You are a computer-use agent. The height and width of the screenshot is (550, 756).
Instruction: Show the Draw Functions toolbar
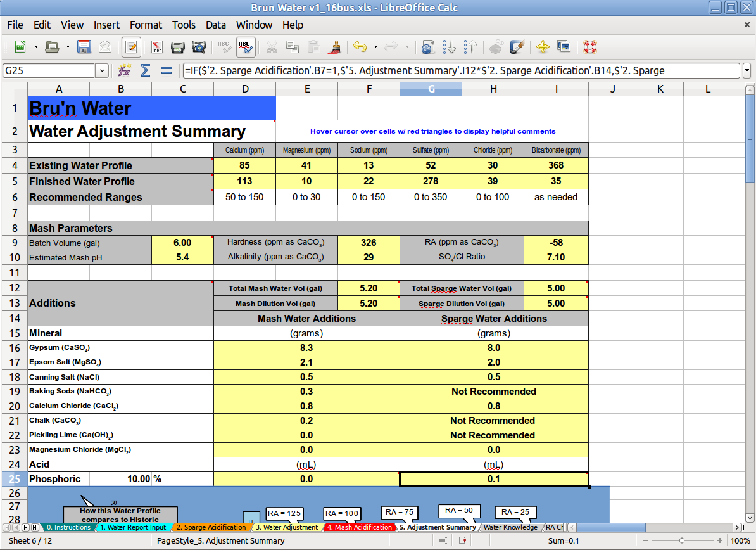click(517, 47)
